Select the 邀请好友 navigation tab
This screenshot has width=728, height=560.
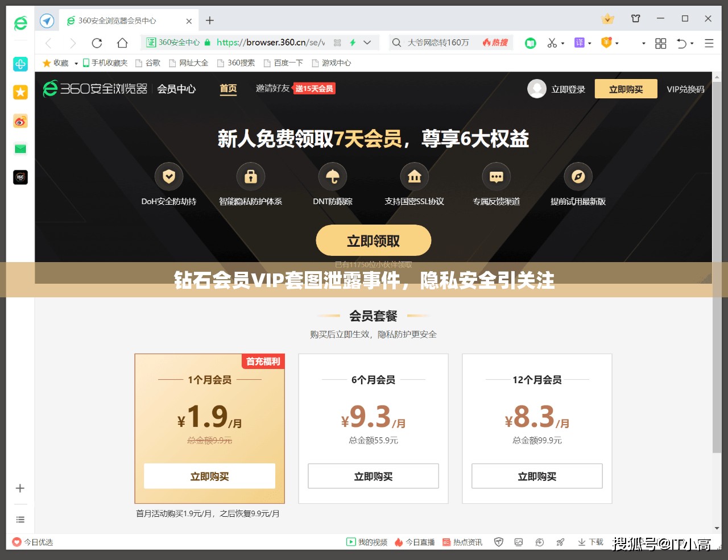pyautogui.click(x=273, y=88)
